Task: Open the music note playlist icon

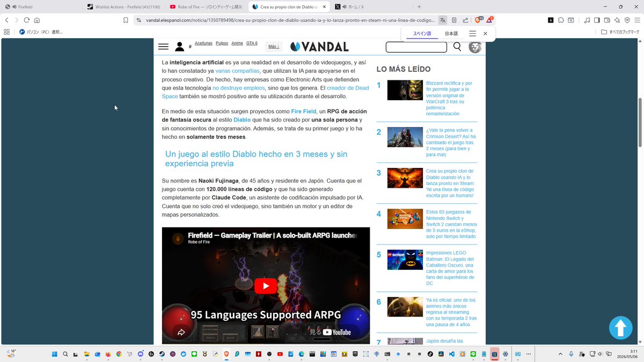Action: [x=587, y=20]
